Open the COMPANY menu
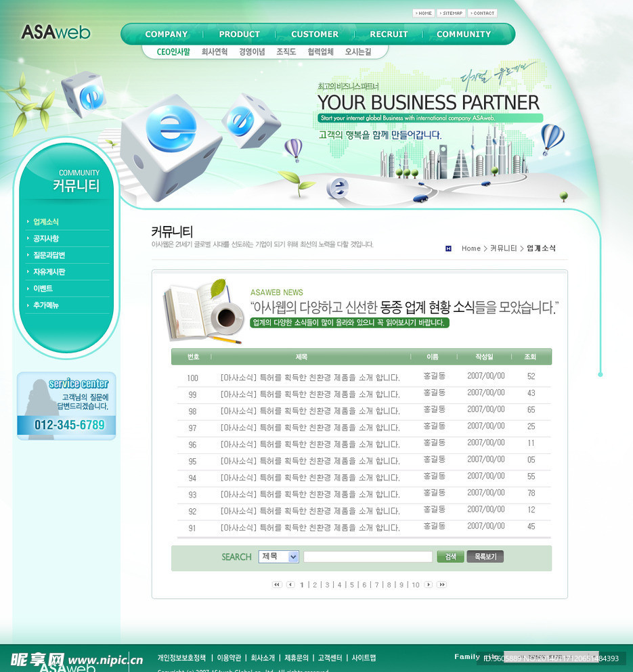The image size is (633, 672). [x=167, y=35]
